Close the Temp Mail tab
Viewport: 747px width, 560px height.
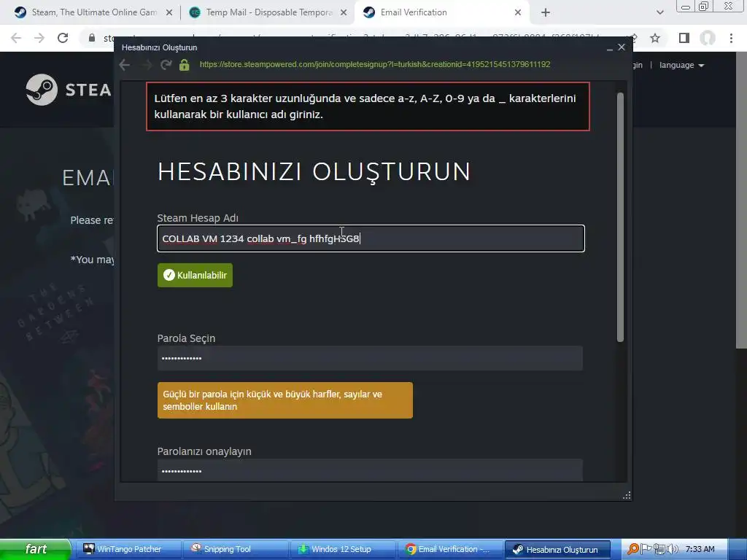[344, 13]
